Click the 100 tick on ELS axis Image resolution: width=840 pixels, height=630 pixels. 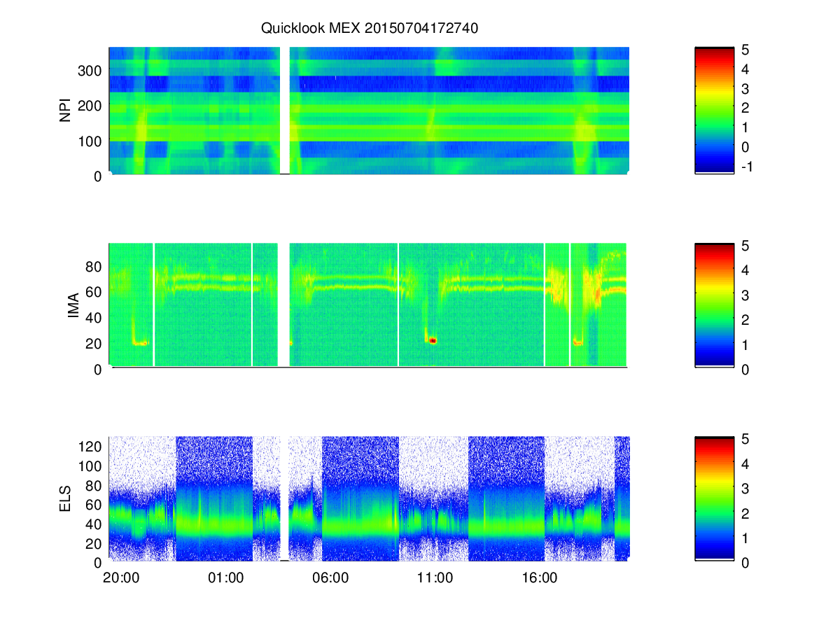pyautogui.click(x=91, y=465)
